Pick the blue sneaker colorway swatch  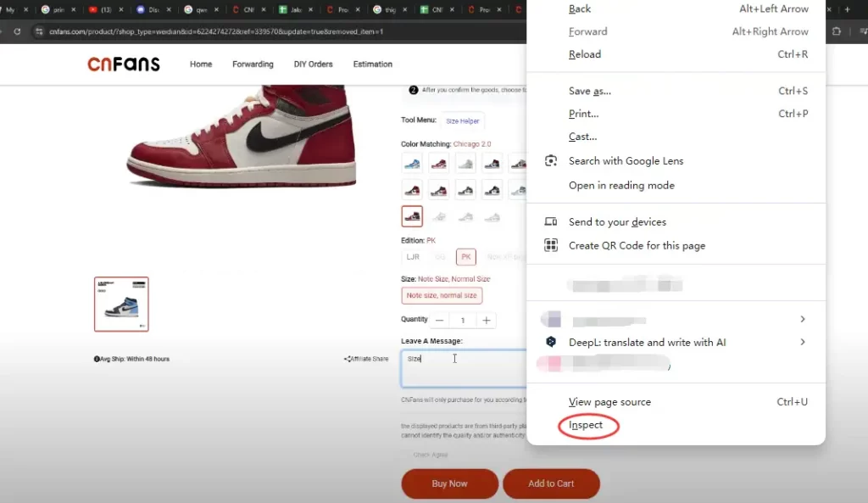coord(412,164)
